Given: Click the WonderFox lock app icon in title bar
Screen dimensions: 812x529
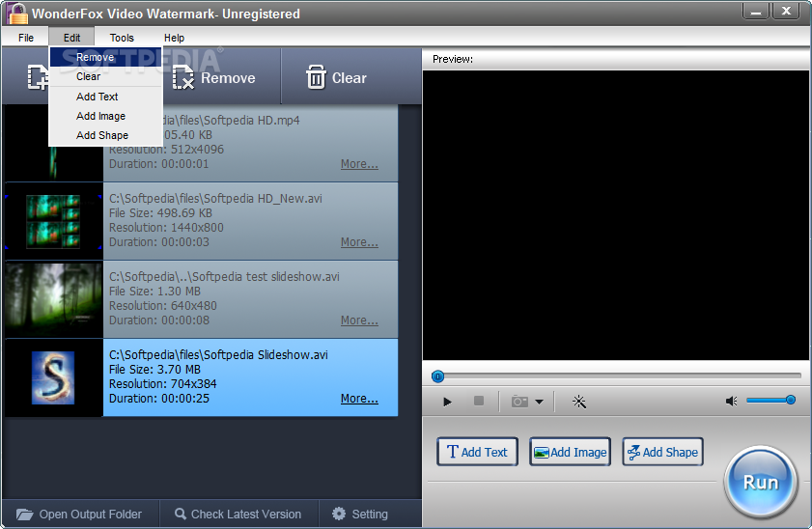Looking at the screenshot, I should point(17,13).
